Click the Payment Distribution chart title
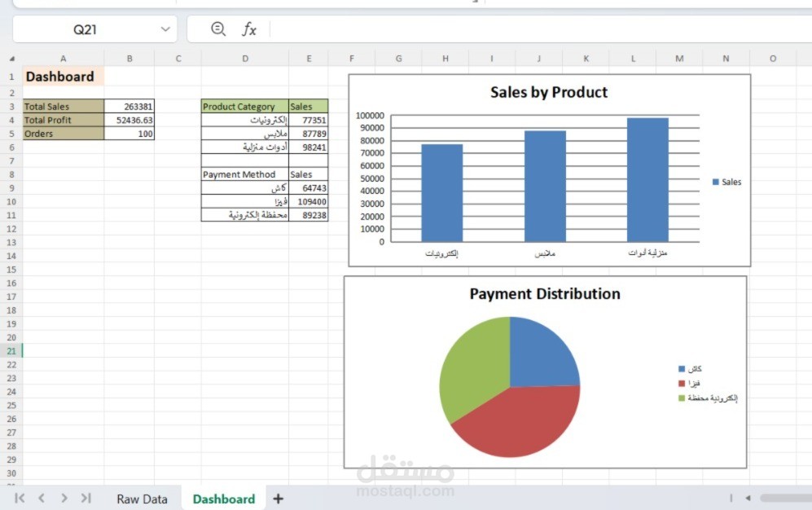Screen dimensions: 812x510 [545, 294]
